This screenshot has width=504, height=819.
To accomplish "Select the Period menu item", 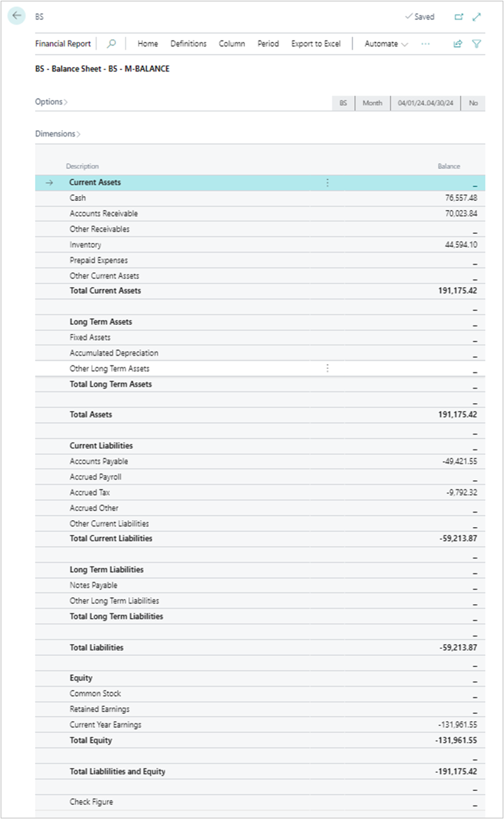I will (x=268, y=43).
